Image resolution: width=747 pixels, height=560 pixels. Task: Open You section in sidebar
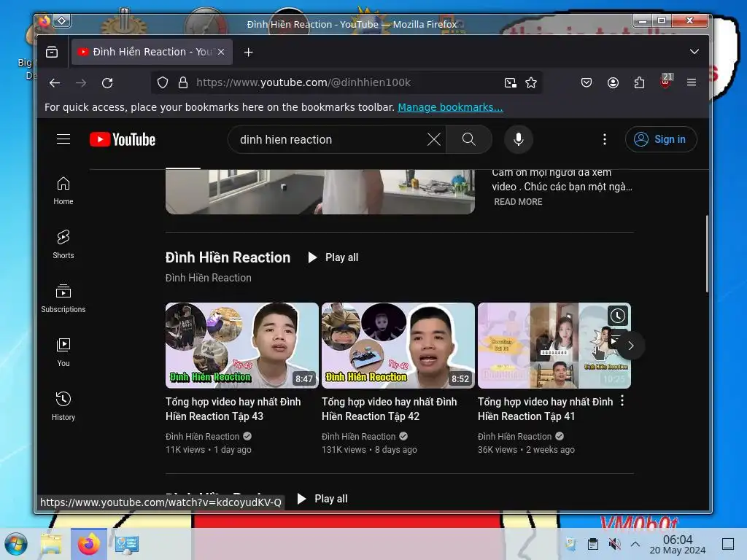click(x=63, y=352)
